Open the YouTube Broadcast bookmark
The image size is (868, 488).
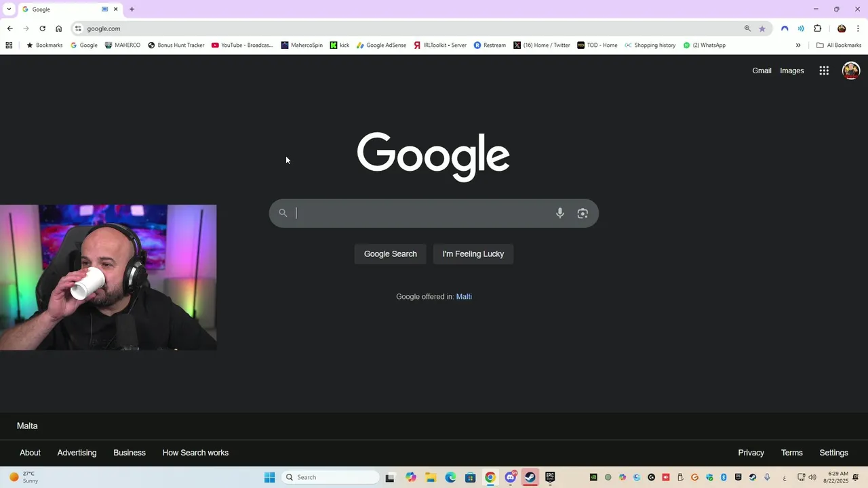click(x=242, y=45)
